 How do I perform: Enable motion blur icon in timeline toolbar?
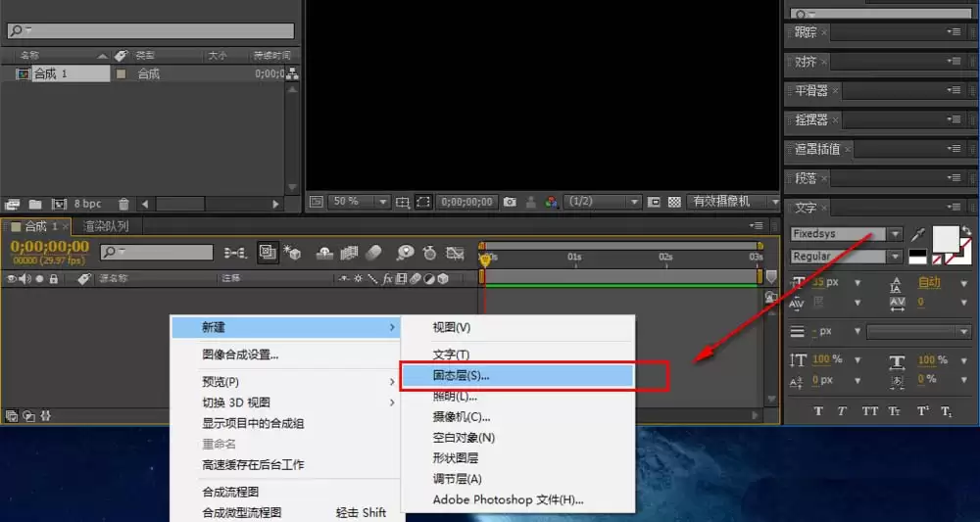(373, 253)
